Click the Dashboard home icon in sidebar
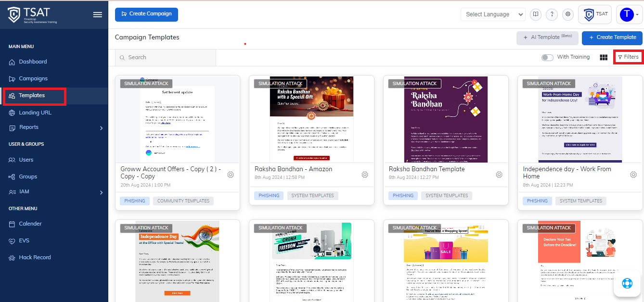The width and height of the screenshot is (644, 302). (12, 62)
